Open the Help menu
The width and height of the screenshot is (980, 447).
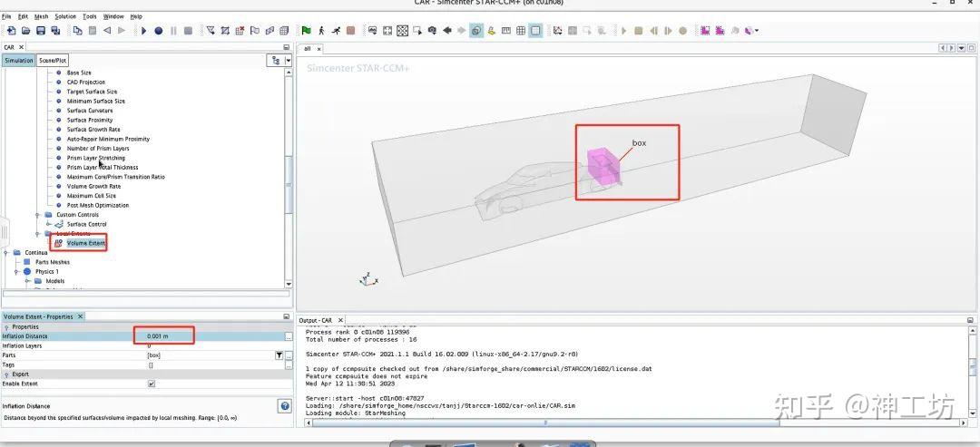[x=136, y=16]
